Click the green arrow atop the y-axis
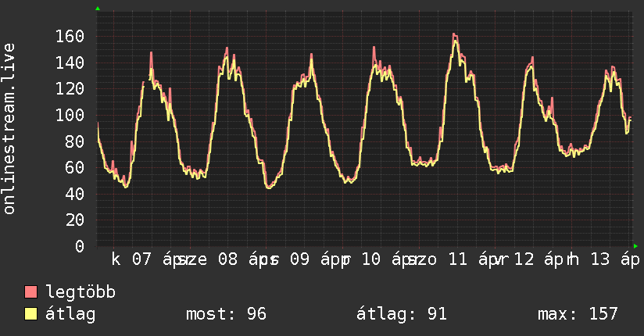 tap(97, 8)
